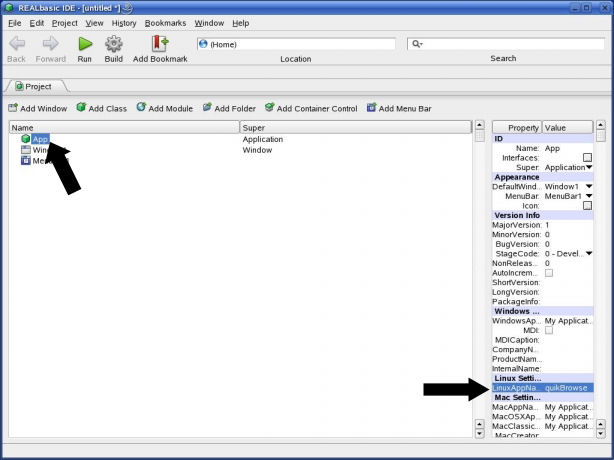This screenshot has height=460, width=614.
Task: Toggle the Interfaces checkbox
Action: point(587,158)
